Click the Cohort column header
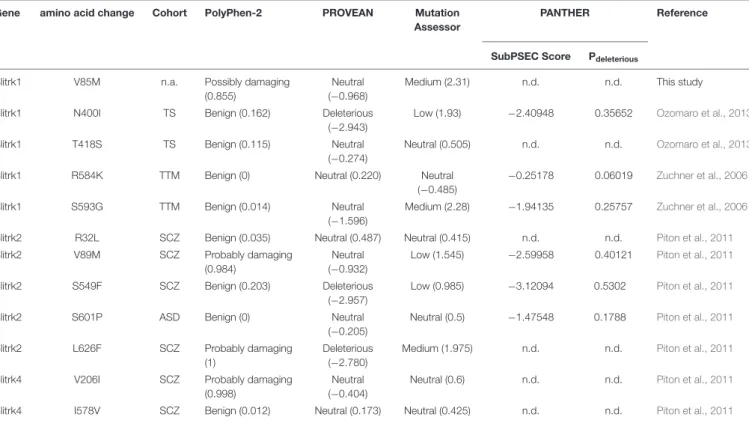Image resolution: width=749 pixels, height=423 pixels. pyautogui.click(x=170, y=13)
